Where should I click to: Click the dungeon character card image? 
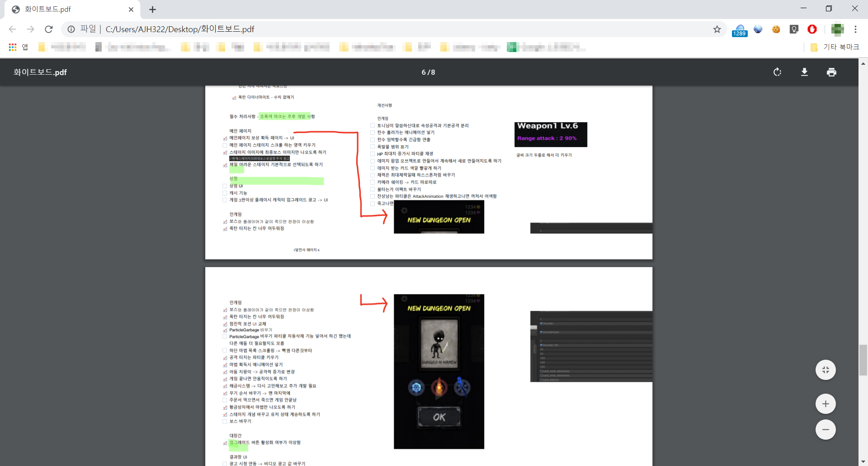(439, 344)
